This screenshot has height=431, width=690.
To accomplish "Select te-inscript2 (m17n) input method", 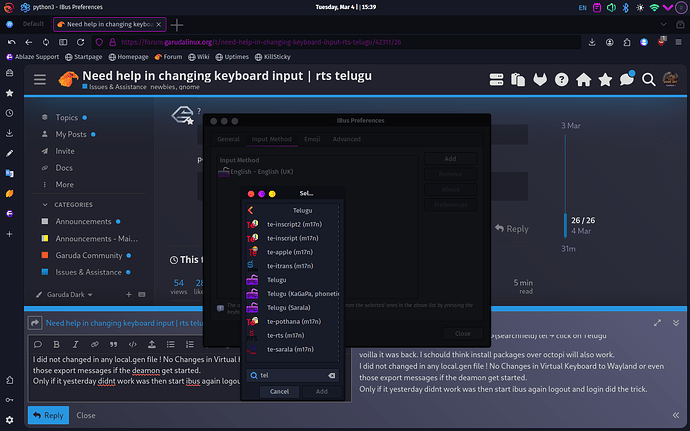I will click(x=292, y=224).
